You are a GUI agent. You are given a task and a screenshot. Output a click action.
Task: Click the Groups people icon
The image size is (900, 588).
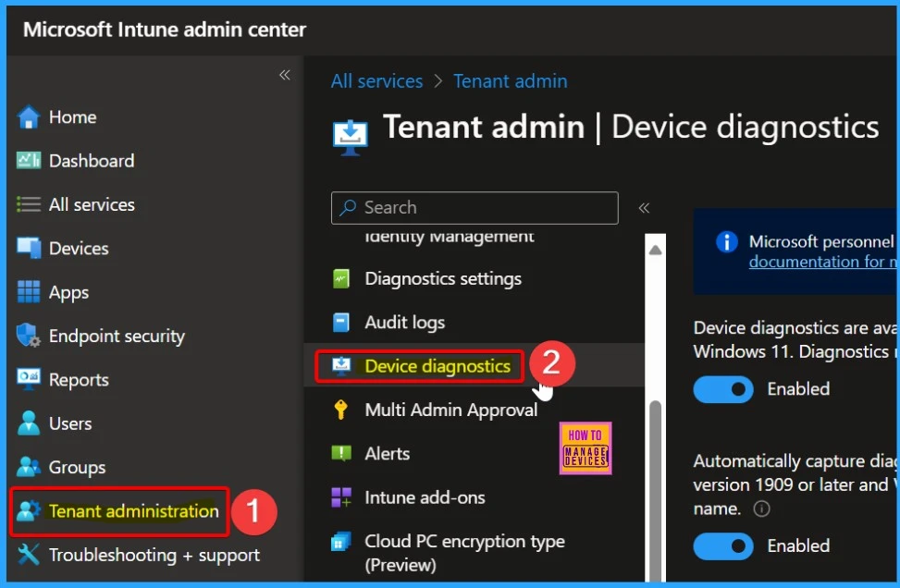click(x=28, y=467)
